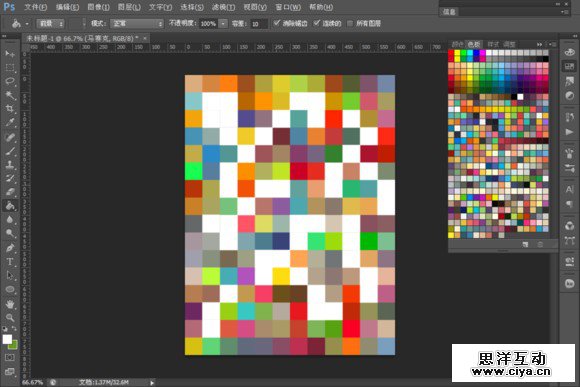Open the opacity slider arrow next to 100%
This screenshot has width=580, height=387.
coord(223,24)
